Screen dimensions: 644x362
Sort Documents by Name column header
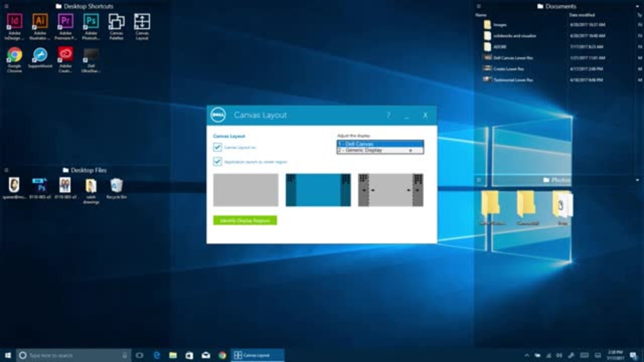(480, 15)
